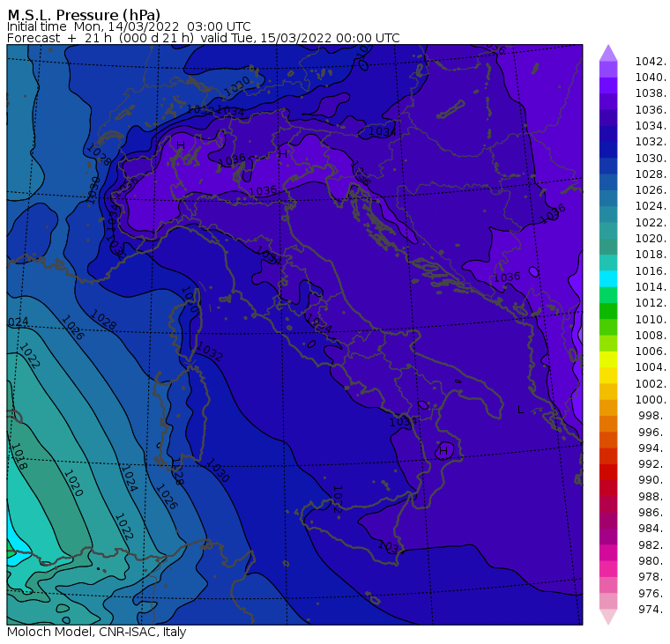Click the cyan band between 1014 and 1016
Screen dimensions: 670x644
pyautogui.click(x=608, y=279)
